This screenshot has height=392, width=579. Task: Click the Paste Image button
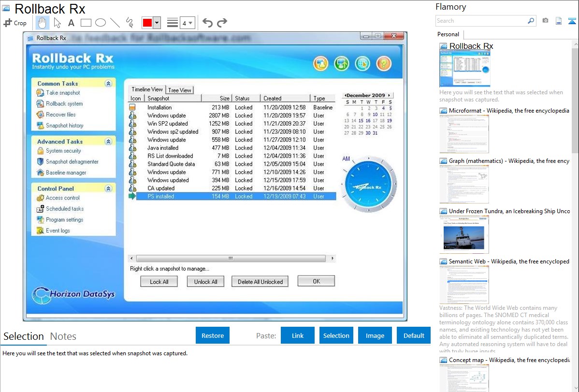click(x=375, y=335)
